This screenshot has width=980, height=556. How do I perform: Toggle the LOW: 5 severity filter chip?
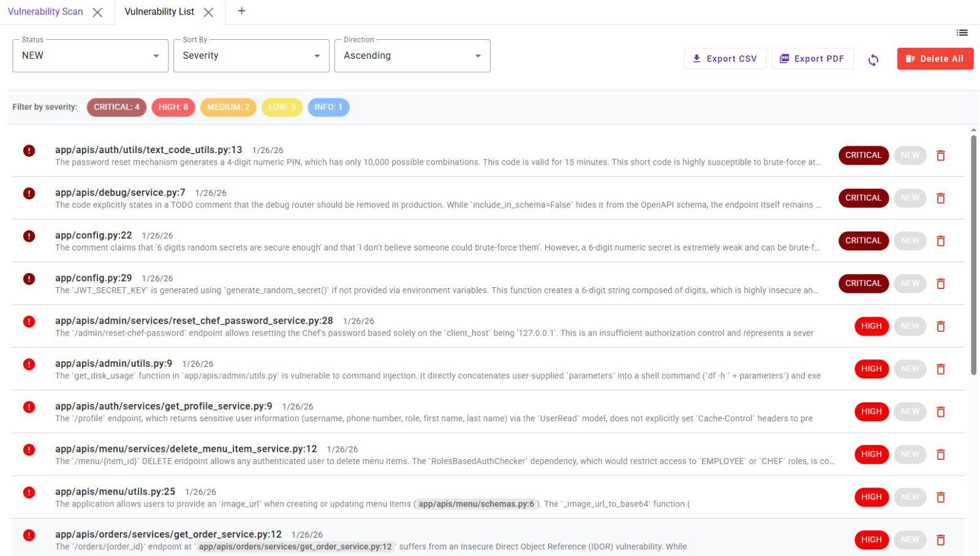282,107
